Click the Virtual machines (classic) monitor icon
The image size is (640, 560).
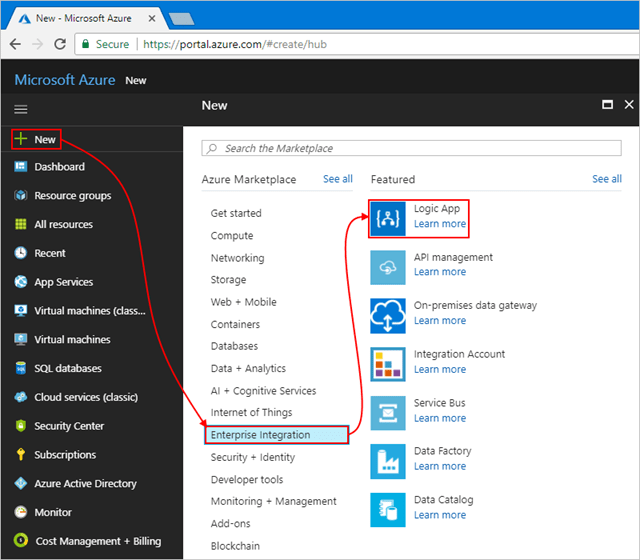pyautogui.click(x=20, y=311)
